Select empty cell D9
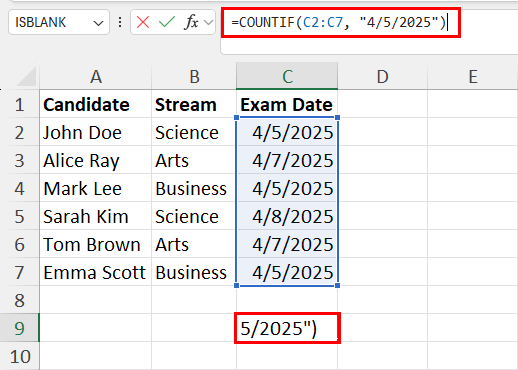518x370 pixels. [x=382, y=328]
